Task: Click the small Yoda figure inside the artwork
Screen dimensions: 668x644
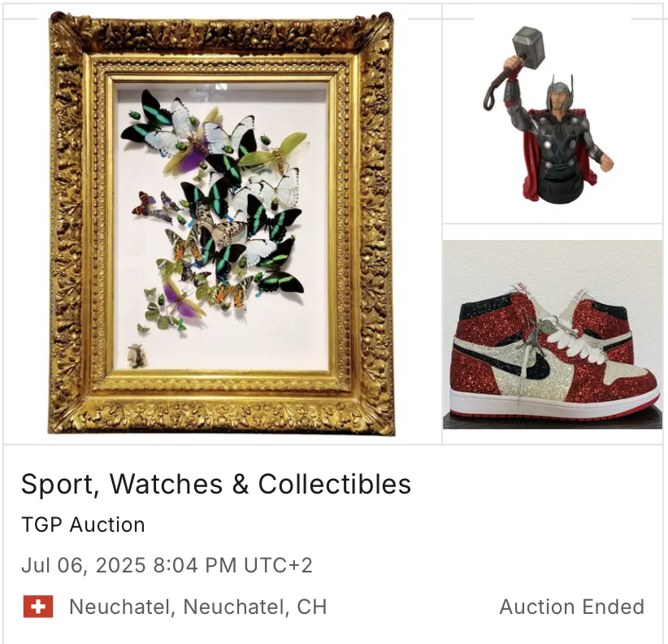Action: (x=137, y=356)
